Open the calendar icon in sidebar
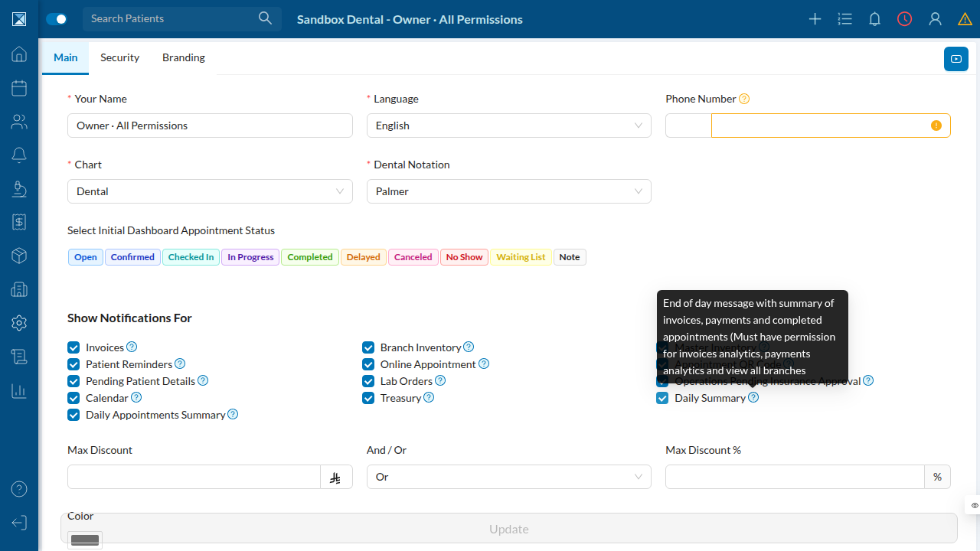This screenshot has width=980, height=551. 19,88
